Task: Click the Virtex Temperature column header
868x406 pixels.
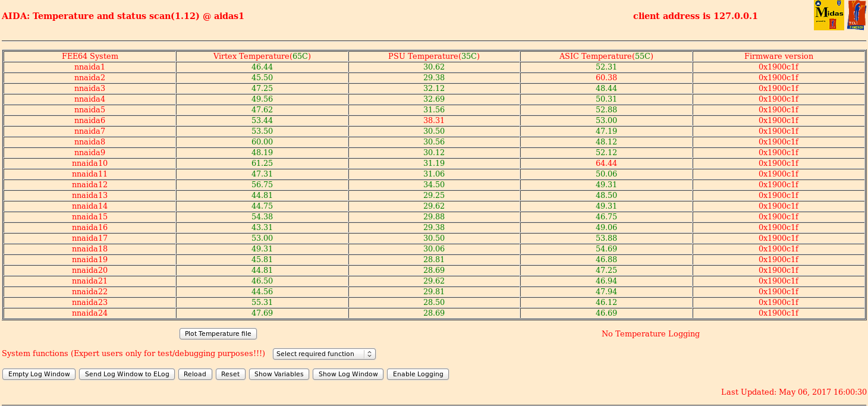Action: [262, 56]
